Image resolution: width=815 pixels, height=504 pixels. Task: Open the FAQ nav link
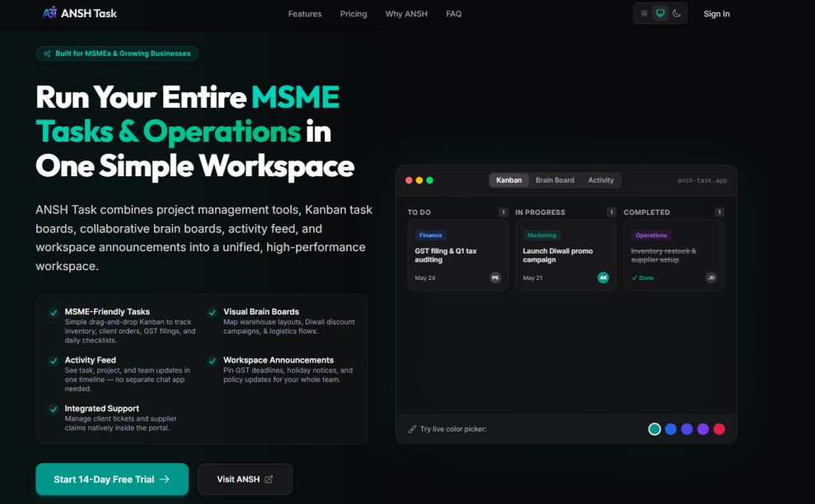[x=453, y=14]
